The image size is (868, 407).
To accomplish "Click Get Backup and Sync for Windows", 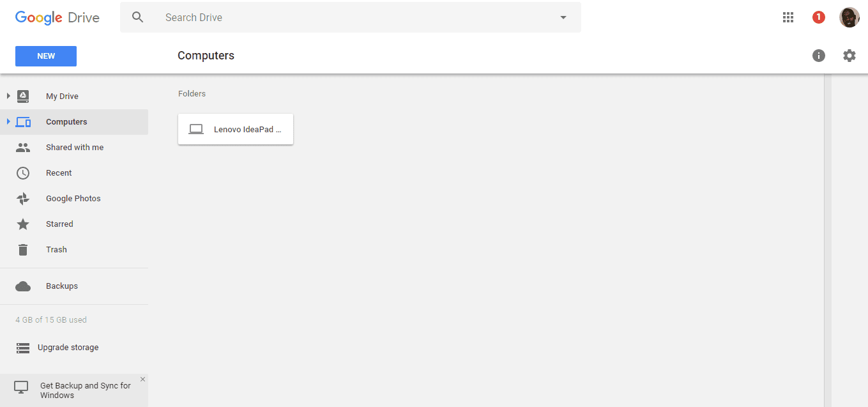I will 86,390.
